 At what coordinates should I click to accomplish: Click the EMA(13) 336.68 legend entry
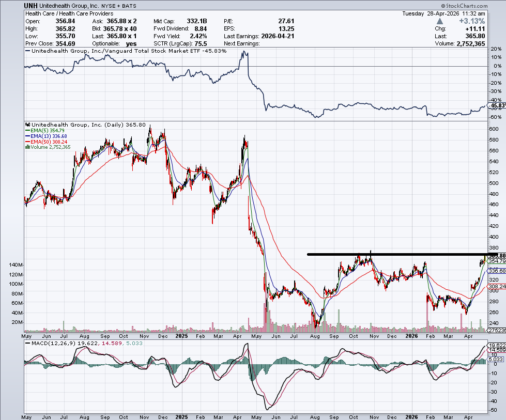(x=46, y=136)
